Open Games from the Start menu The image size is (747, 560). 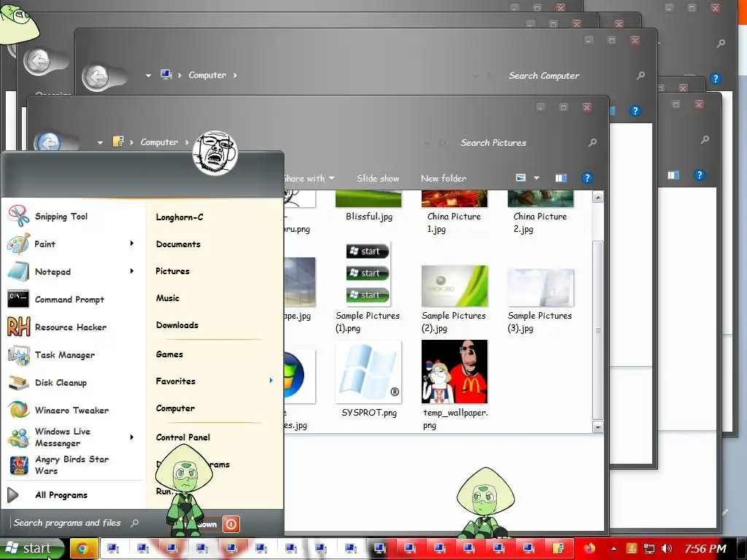coord(169,354)
